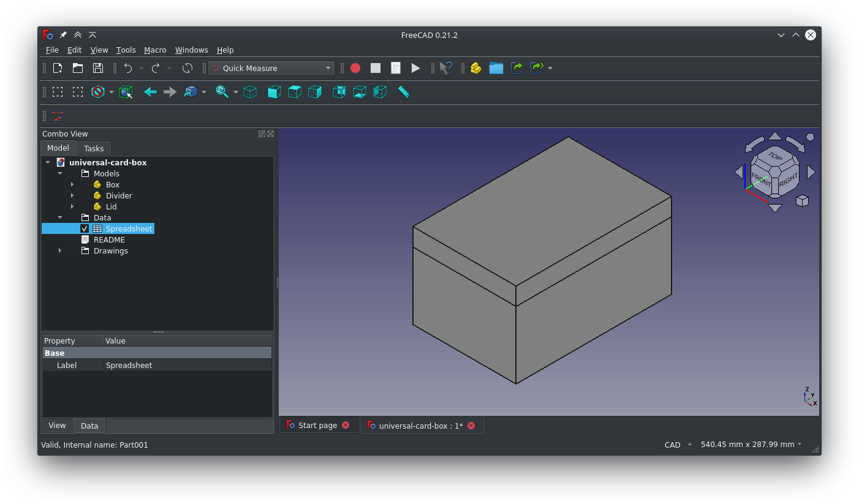Switch to the View property tab
Viewport: 859px width, 504px height.
(x=57, y=426)
